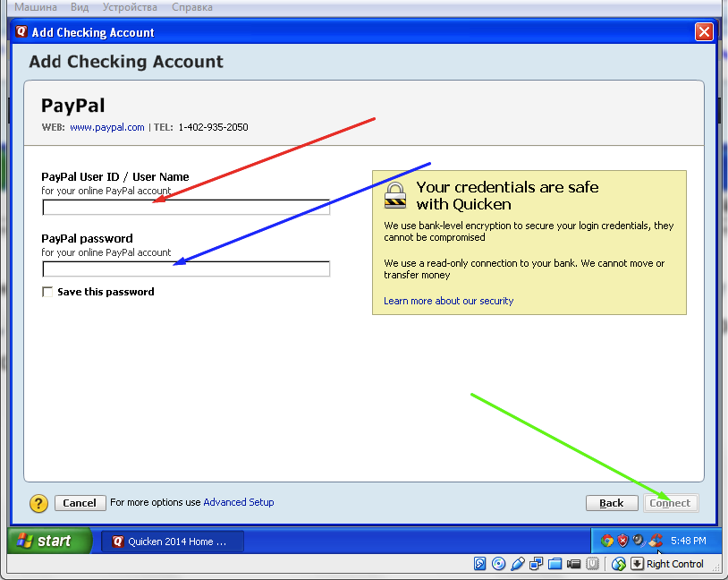Click the VirtualBox shared folders icon
This screenshot has width=728, height=580.
coord(554,564)
